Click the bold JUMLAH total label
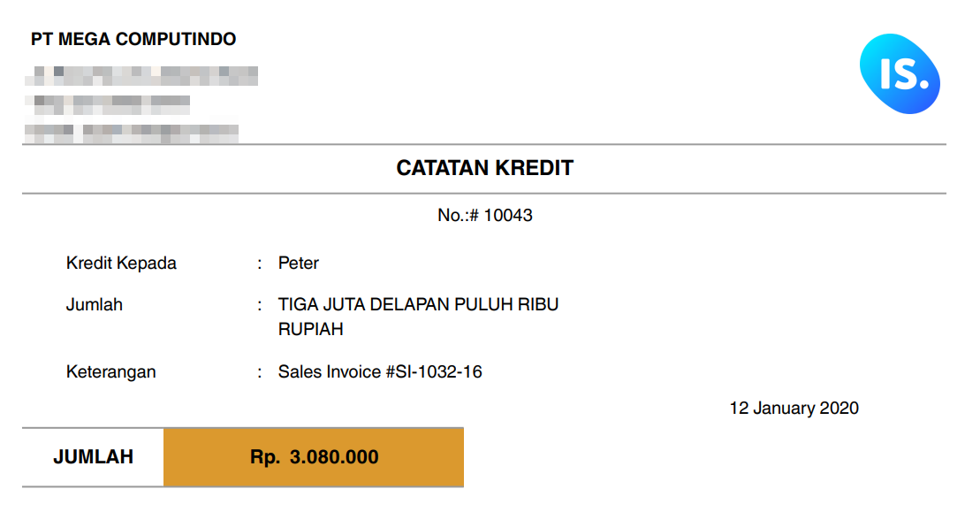 point(93,457)
